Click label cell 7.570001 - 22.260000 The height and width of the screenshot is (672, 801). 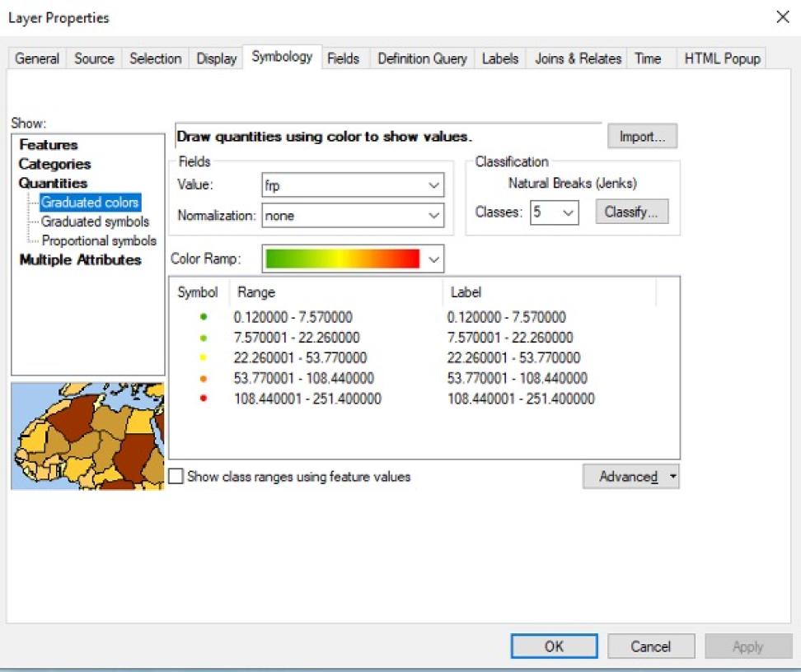510,338
